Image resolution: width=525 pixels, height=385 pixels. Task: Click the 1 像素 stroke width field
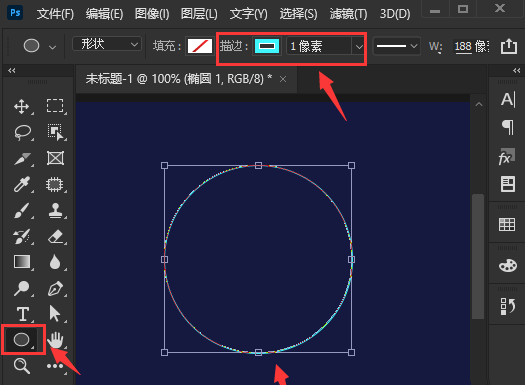point(319,46)
